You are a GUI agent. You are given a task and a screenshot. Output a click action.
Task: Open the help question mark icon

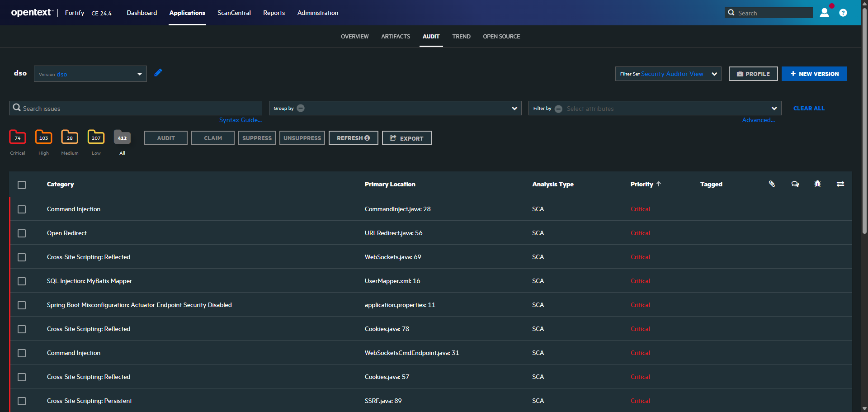point(843,13)
